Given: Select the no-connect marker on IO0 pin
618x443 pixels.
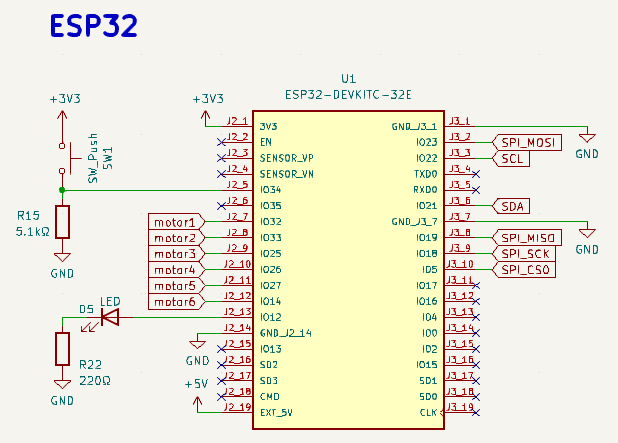Looking at the screenshot, I should pos(476,333).
